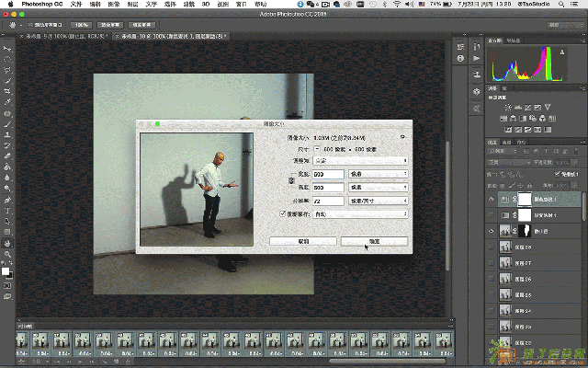Click the foreground color swatch in the toolbar
The image size is (588, 368).
6,270
